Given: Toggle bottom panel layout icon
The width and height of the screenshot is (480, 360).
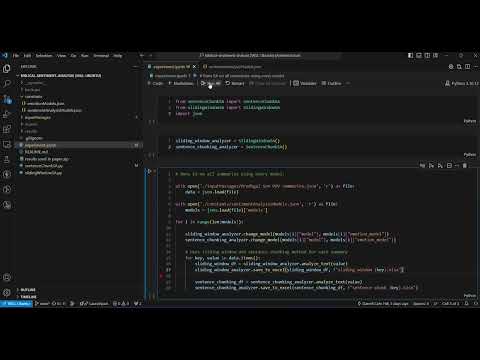Looking at the screenshot, I should coord(419,56).
